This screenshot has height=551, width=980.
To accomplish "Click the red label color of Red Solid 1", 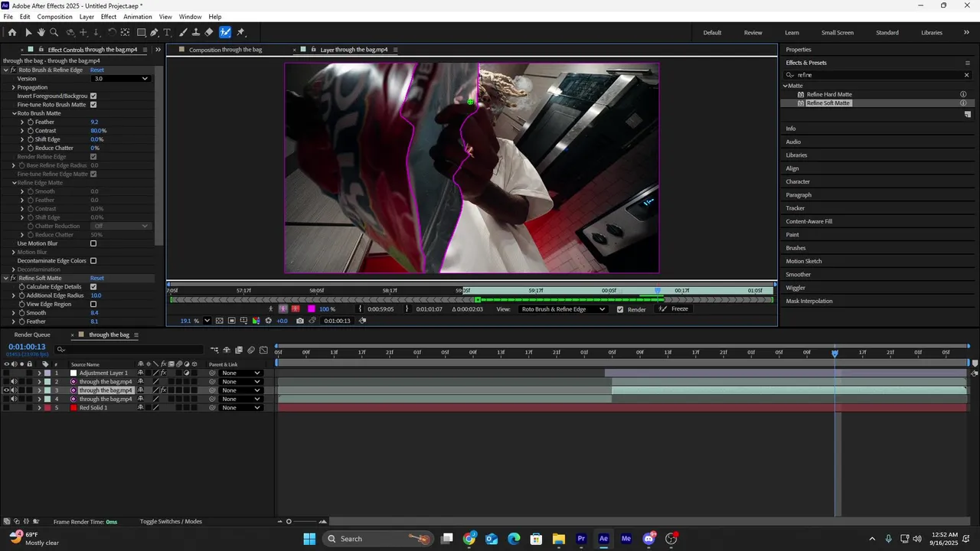I will tap(47, 408).
